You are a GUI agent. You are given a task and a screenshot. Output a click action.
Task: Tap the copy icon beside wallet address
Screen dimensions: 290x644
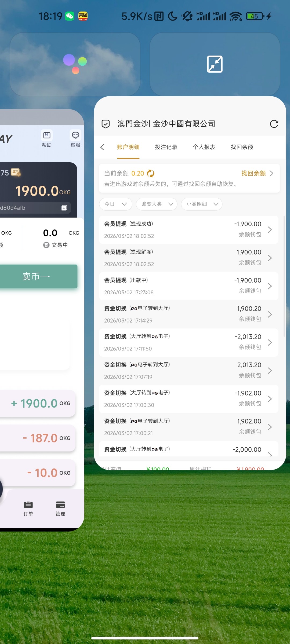pos(64,208)
